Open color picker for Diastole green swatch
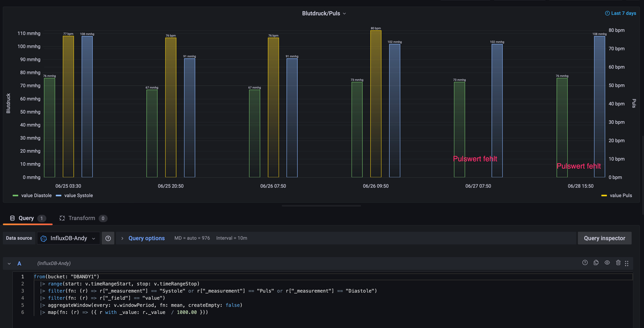 [16, 196]
